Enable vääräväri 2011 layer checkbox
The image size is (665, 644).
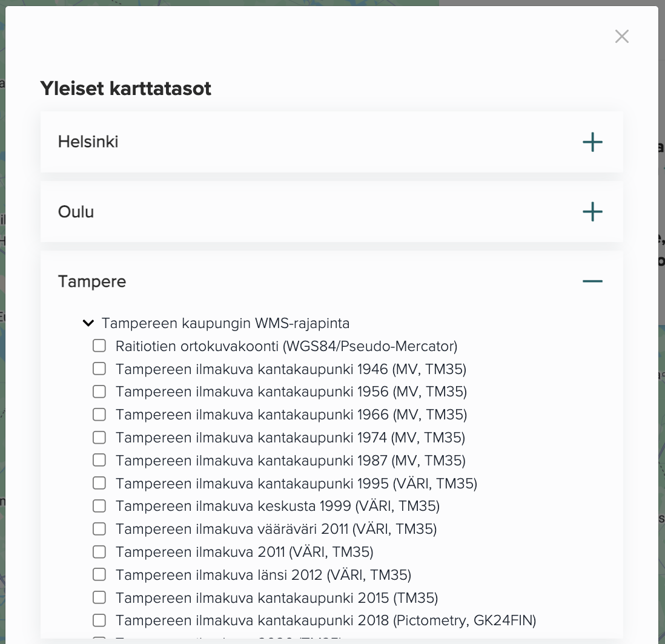[99, 528]
